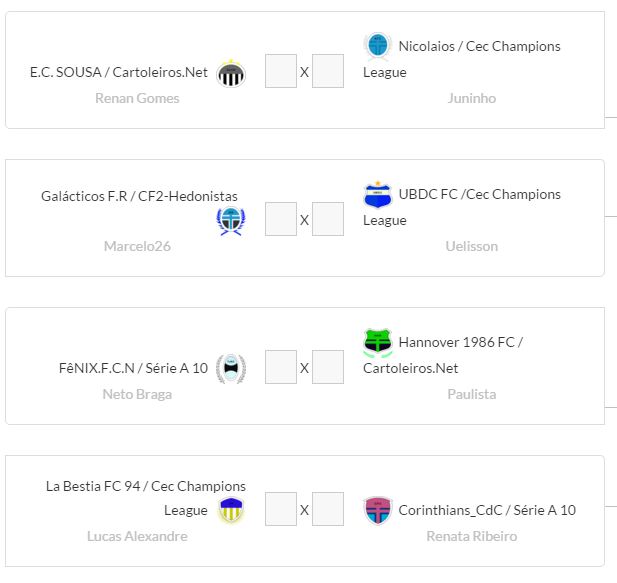This screenshot has height=583, width=617.
Task: Focus the E.C. SOUSA score box
Action: pyautogui.click(x=281, y=72)
